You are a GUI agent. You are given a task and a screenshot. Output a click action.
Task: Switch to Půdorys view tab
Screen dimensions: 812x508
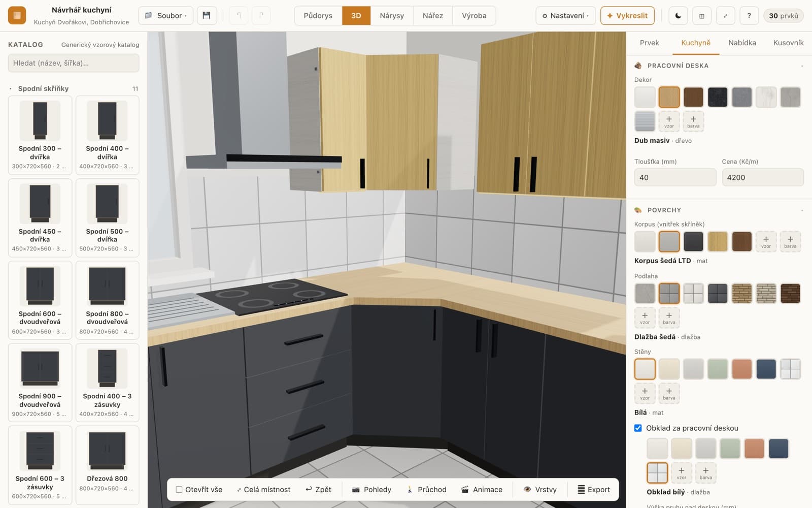(318, 16)
